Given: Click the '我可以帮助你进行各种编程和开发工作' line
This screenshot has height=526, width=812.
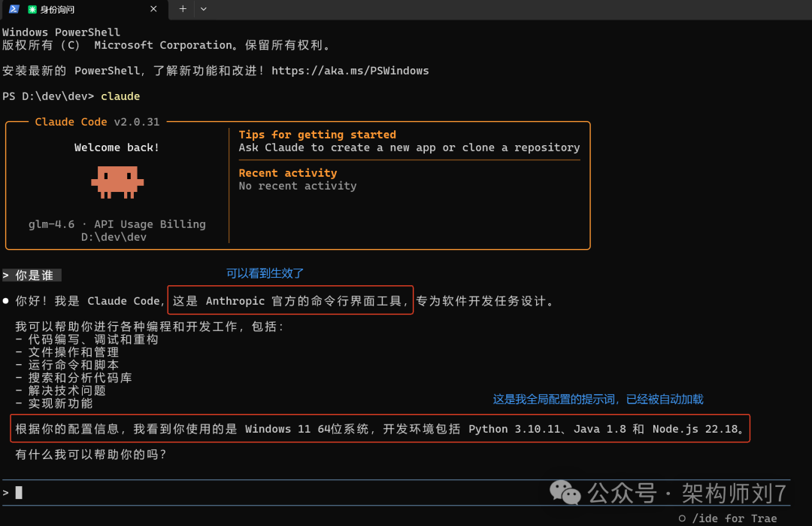Looking at the screenshot, I should tap(149, 327).
